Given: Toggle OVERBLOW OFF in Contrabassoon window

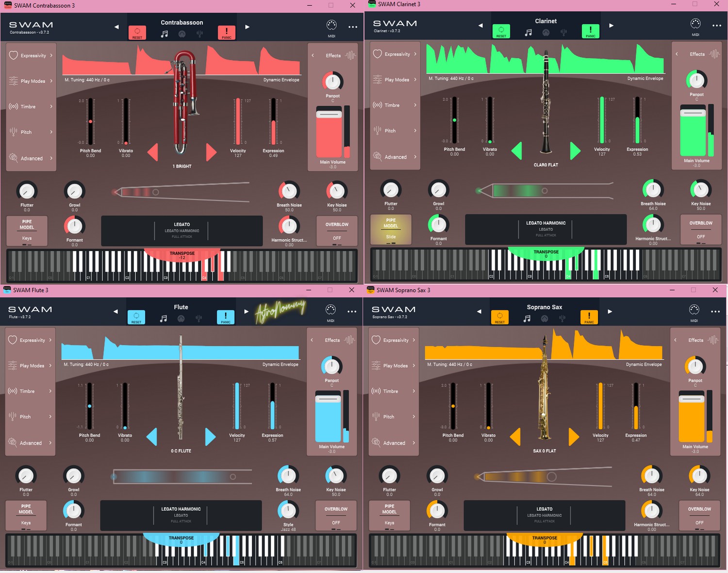Looking at the screenshot, I should (337, 231).
